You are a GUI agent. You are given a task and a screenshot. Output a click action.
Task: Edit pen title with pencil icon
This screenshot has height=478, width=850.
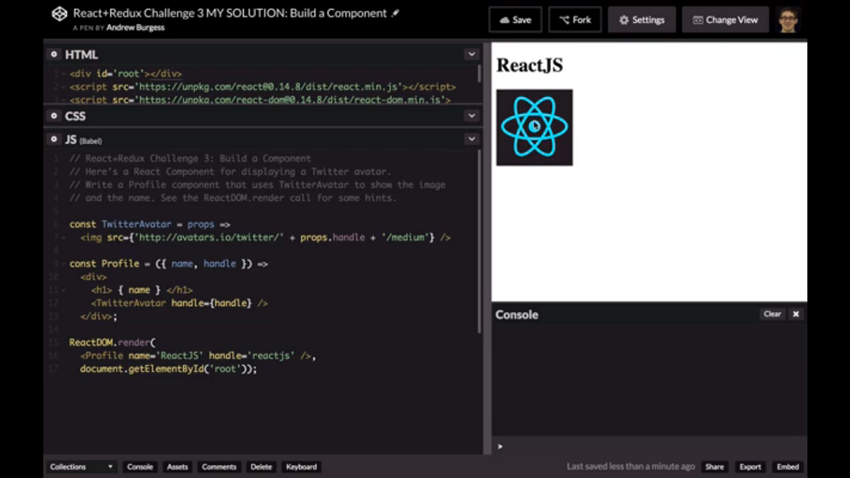(395, 13)
